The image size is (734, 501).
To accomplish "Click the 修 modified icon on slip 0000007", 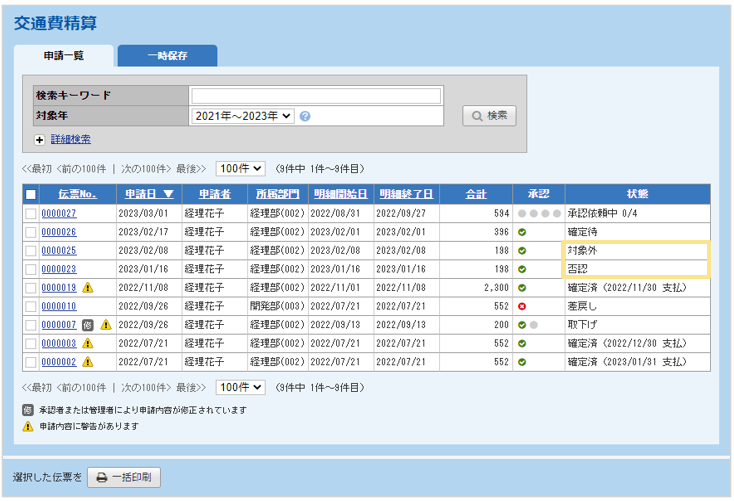I will click(87, 325).
